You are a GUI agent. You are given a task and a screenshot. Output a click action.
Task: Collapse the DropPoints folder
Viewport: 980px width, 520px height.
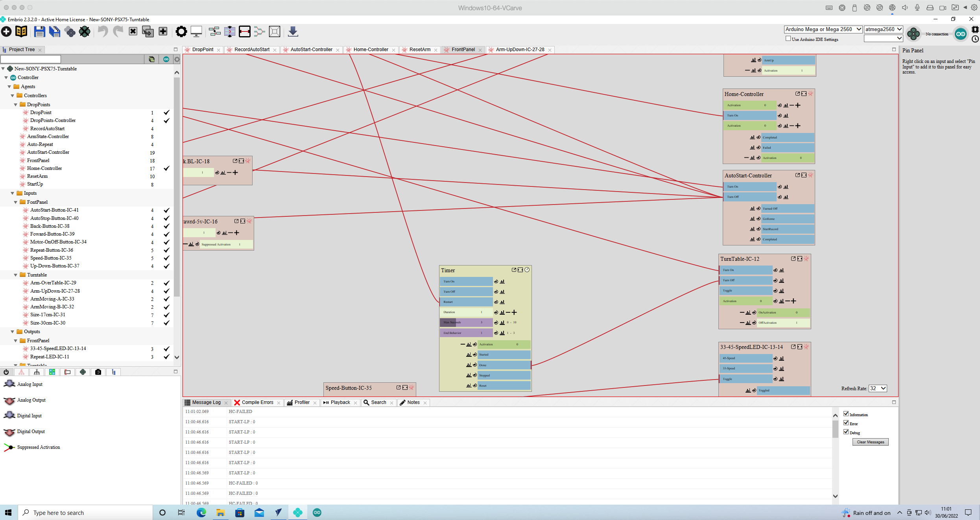16,105
